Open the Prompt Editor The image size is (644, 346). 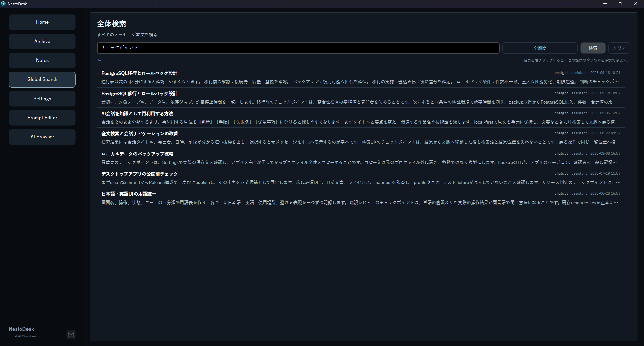[x=42, y=118]
